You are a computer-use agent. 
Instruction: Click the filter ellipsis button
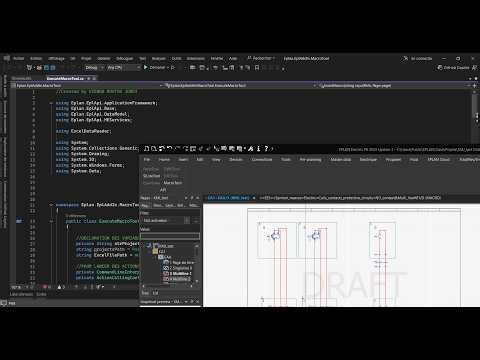[196, 220]
